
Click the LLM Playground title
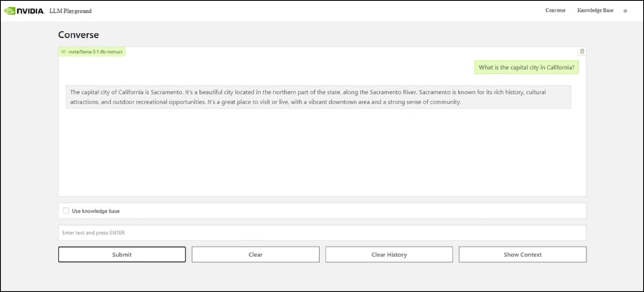(x=70, y=11)
